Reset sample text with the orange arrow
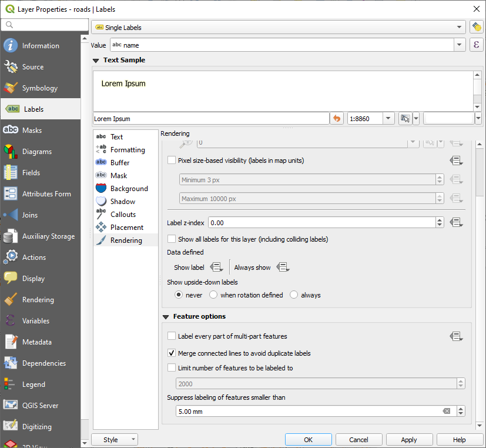This screenshot has width=486, height=448. [337, 119]
